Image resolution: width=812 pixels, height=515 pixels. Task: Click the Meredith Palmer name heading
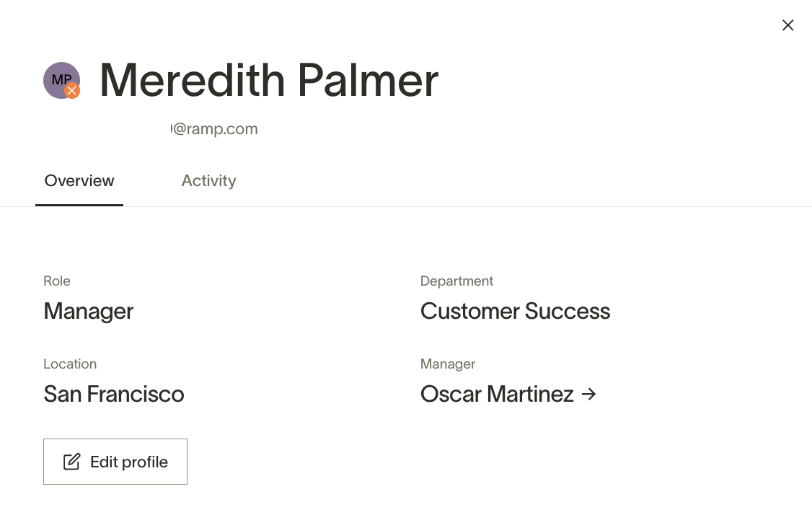click(x=268, y=79)
